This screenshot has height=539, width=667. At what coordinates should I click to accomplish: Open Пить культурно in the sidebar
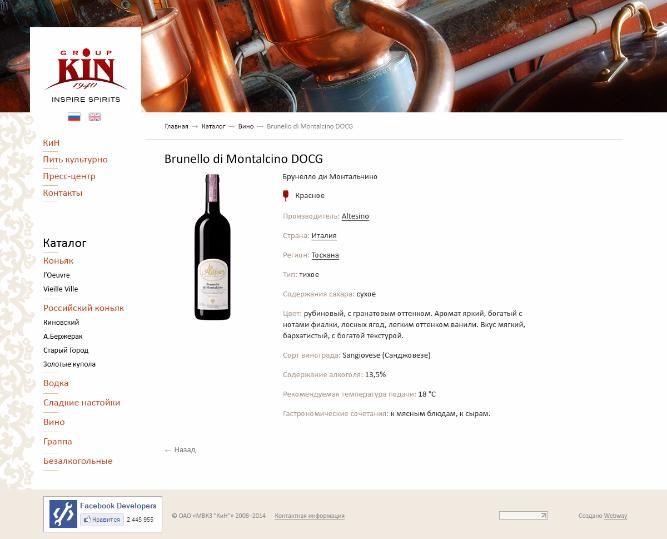click(75, 160)
